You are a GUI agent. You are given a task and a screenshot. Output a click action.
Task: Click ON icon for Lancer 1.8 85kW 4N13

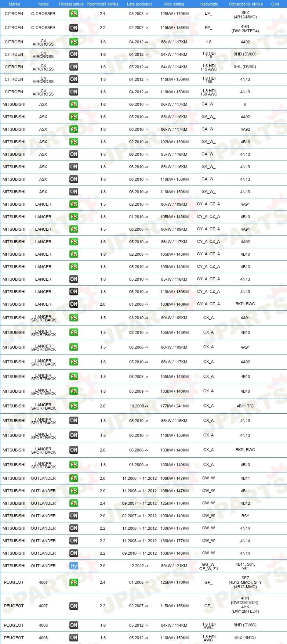coord(74,279)
